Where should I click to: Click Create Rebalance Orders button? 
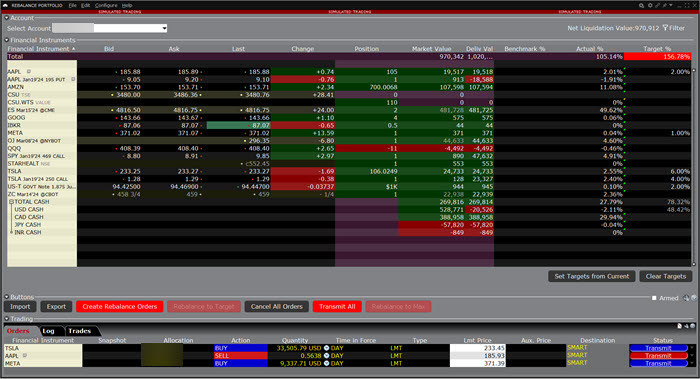coord(120,307)
